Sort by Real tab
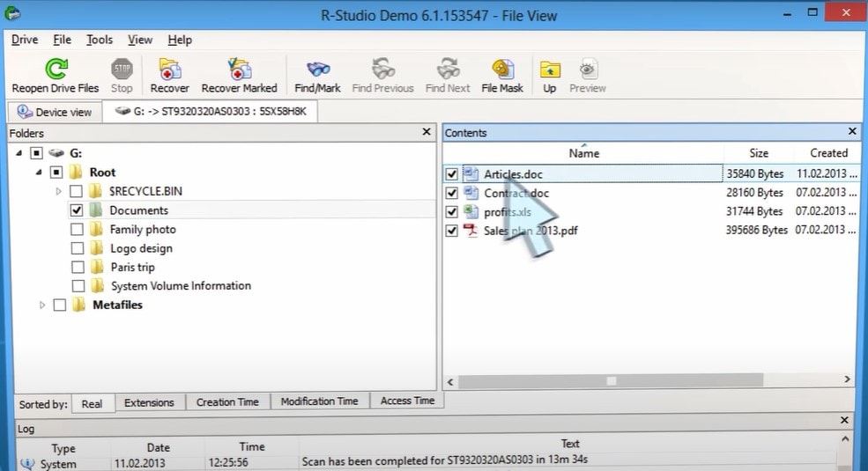 [x=92, y=403]
